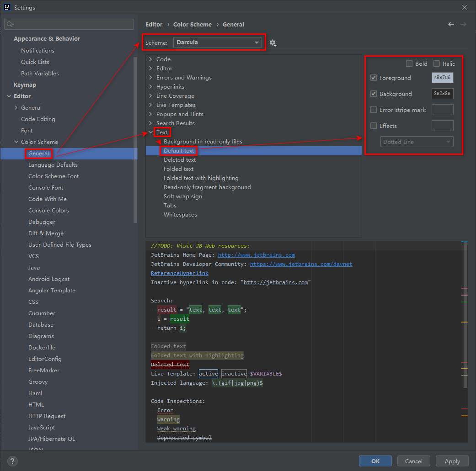The width and height of the screenshot is (476, 471).
Task: Expand the Errors and Warnings node
Action: (150, 77)
